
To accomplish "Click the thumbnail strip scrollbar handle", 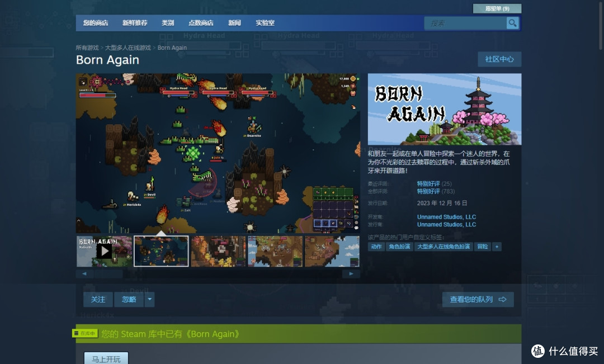I will click(x=108, y=274).
